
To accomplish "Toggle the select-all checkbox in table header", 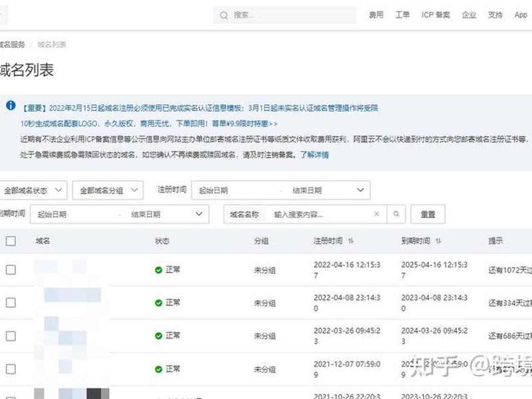I will 11,241.
